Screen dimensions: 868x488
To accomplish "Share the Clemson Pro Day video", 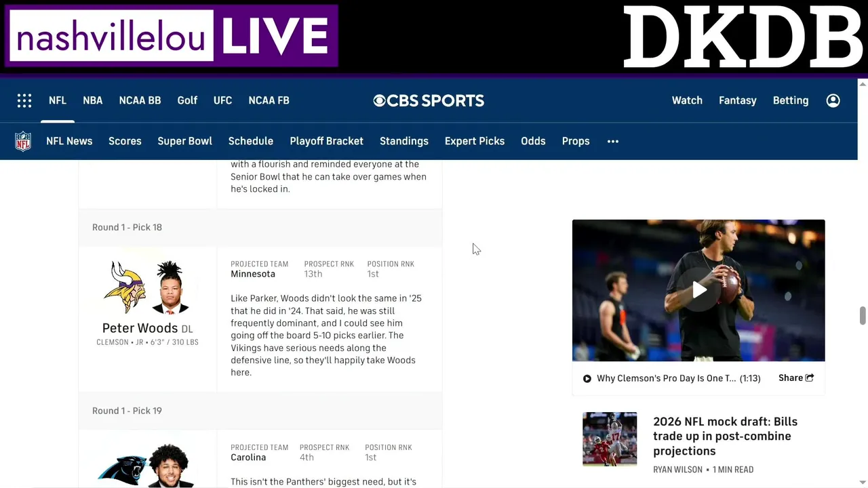I will click(x=796, y=378).
